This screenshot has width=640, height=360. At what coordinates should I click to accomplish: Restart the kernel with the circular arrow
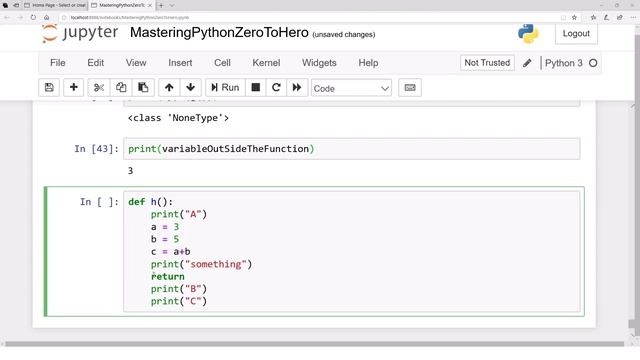tap(276, 88)
